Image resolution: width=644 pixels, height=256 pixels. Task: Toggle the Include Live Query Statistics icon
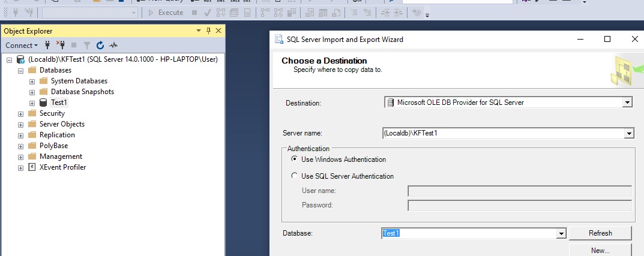coord(278,13)
